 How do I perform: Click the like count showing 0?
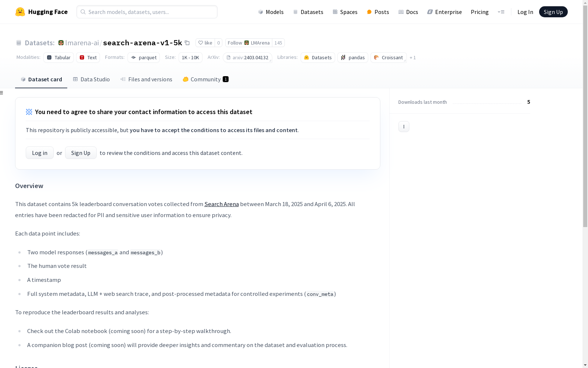(x=218, y=43)
